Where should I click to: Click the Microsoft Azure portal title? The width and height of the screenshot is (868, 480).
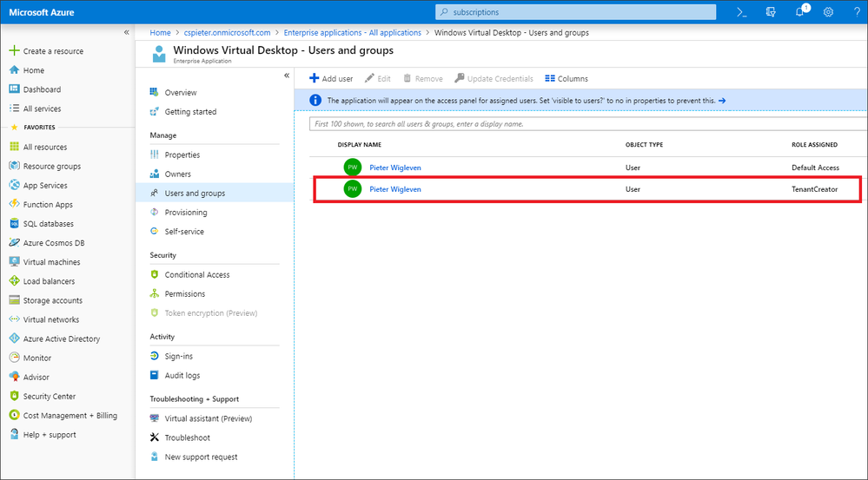click(x=42, y=12)
